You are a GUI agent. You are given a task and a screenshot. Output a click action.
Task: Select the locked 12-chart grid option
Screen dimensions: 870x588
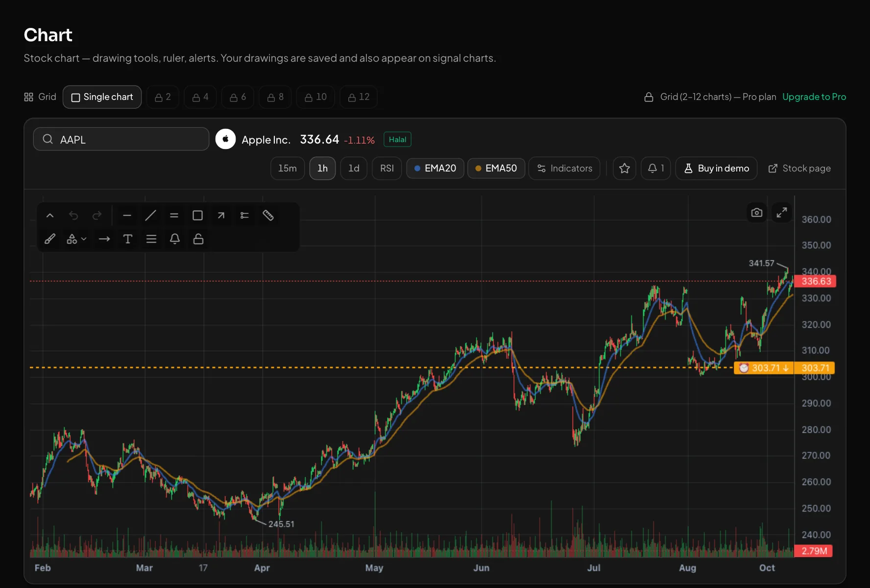(x=359, y=97)
